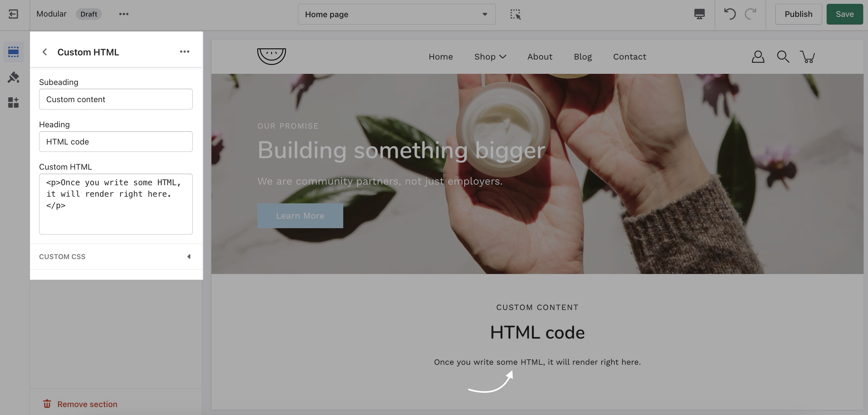Open the Theme settings paintbrush icon
868x415 pixels.
point(13,77)
